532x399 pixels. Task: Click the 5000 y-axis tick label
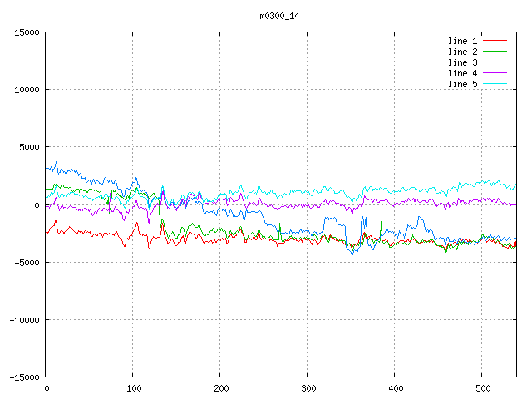coord(28,147)
